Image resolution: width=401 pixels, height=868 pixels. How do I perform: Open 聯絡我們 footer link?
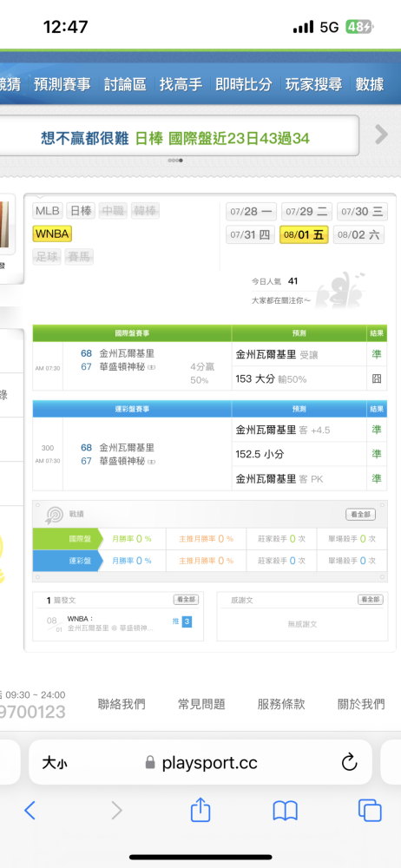[x=122, y=704]
